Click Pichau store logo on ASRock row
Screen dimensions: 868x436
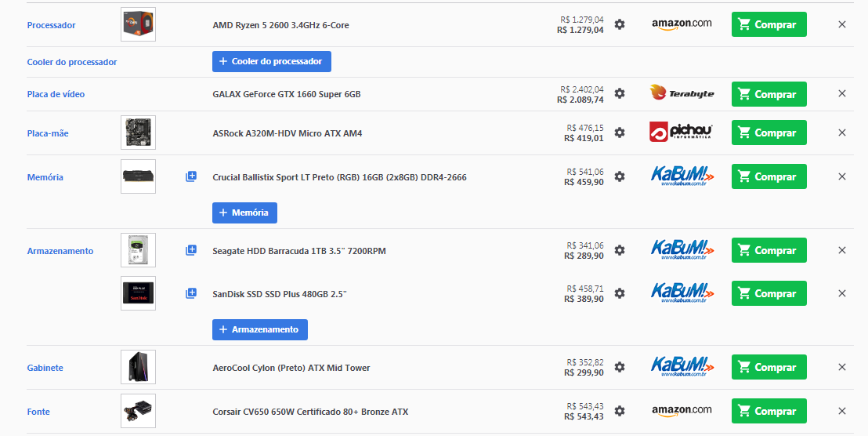click(x=681, y=133)
